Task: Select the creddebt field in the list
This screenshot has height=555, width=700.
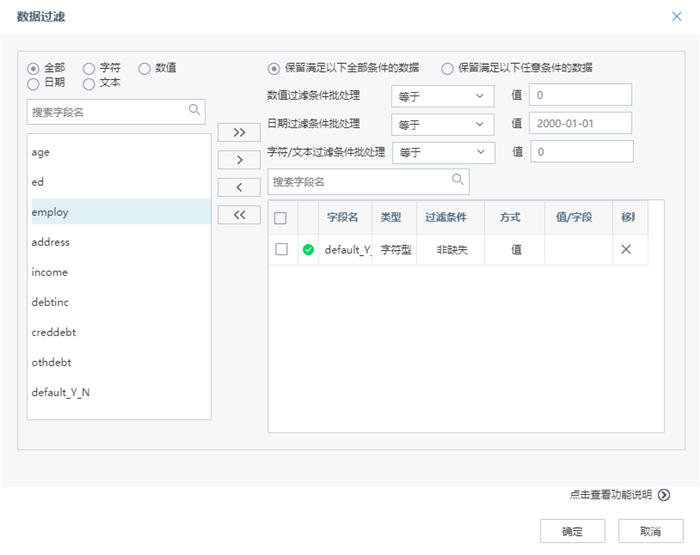Action: pyautogui.click(x=55, y=332)
